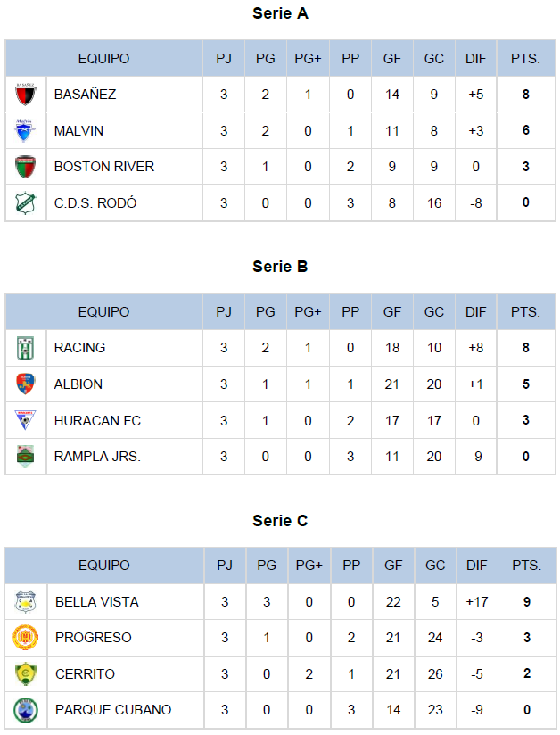Screen dimensions: 560x735
Task: Click the Progreso round crest icon
Action: pyautogui.click(x=26, y=638)
